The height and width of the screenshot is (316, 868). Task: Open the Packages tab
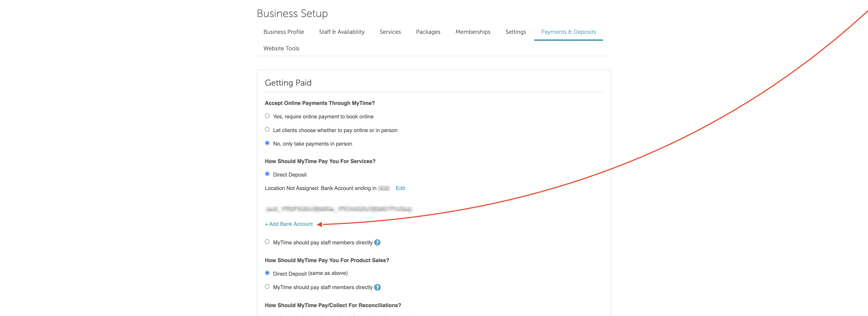coord(428,32)
